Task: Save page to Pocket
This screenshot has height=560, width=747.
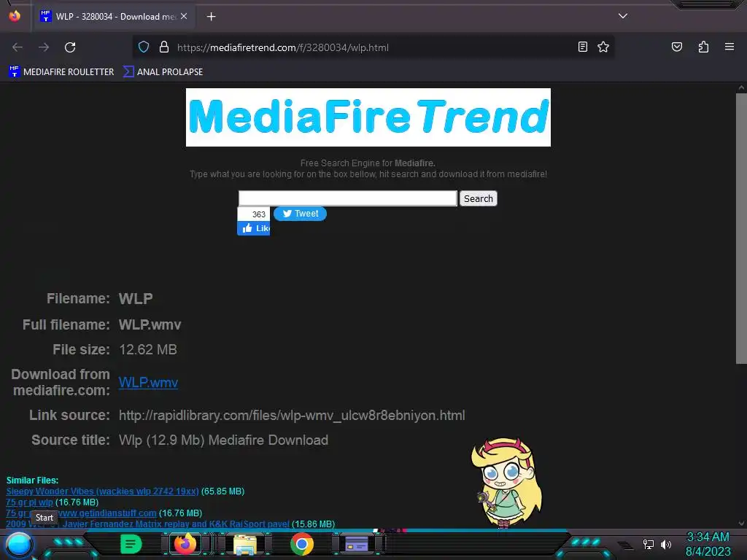Action: (x=677, y=47)
